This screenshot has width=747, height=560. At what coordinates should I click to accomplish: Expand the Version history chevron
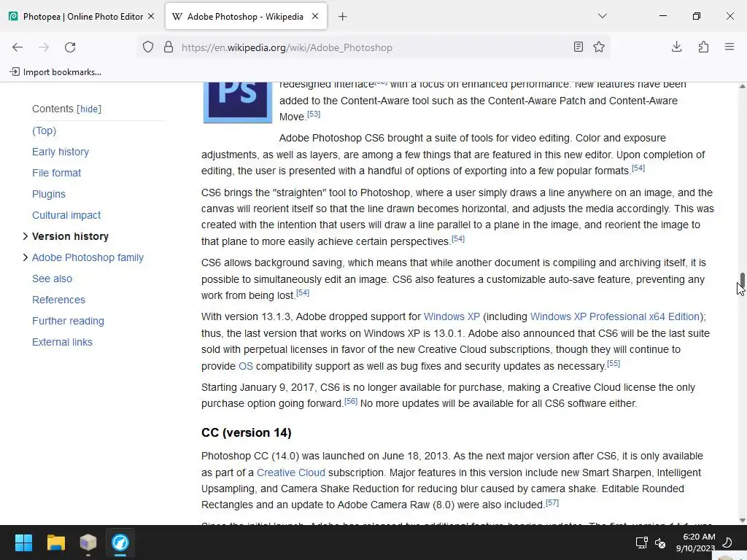pyautogui.click(x=26, y=236)
